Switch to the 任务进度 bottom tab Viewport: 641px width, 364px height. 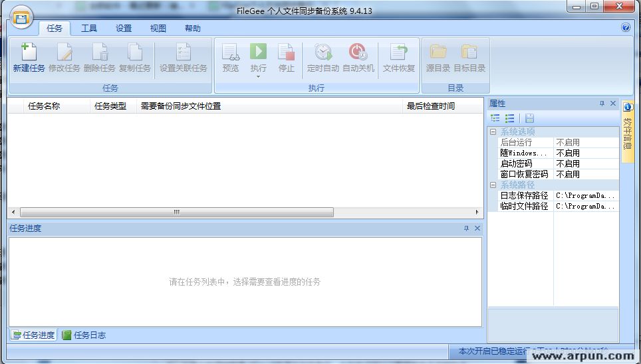click(x=33, y=335)
